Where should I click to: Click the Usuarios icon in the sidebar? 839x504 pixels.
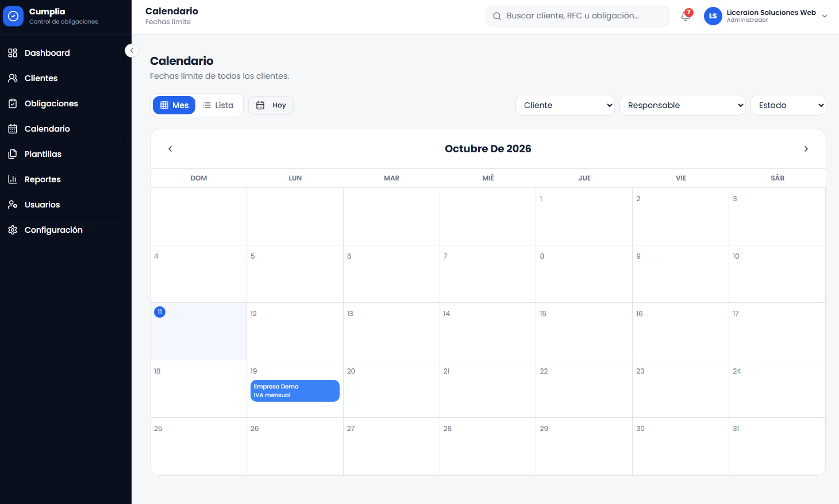[x=13, y=205]
